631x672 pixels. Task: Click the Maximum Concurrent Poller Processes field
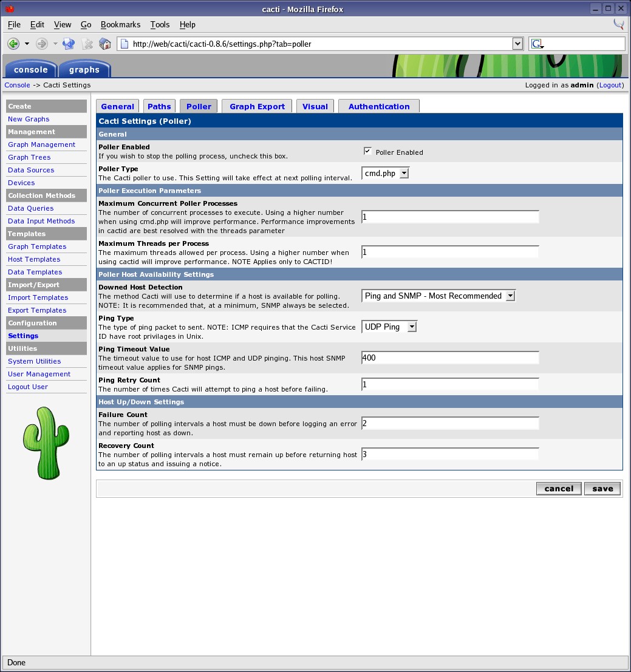(x=450, y=217)
